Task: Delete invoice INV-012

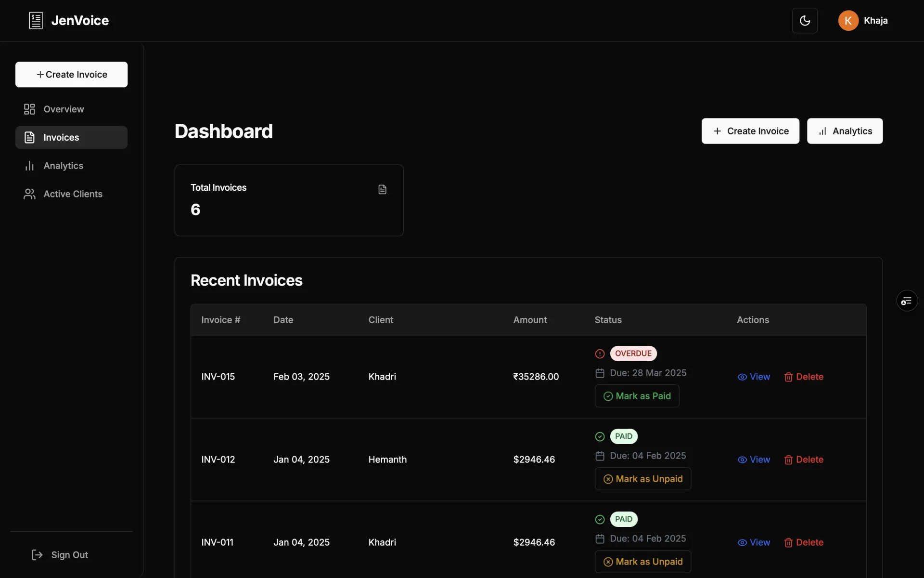Action: (804, 460)
